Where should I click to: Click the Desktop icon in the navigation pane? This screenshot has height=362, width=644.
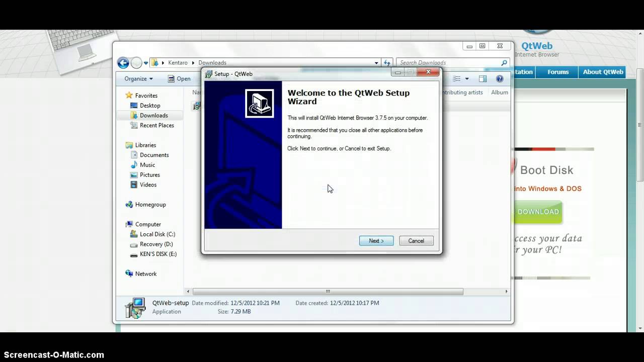coord(134,106)
